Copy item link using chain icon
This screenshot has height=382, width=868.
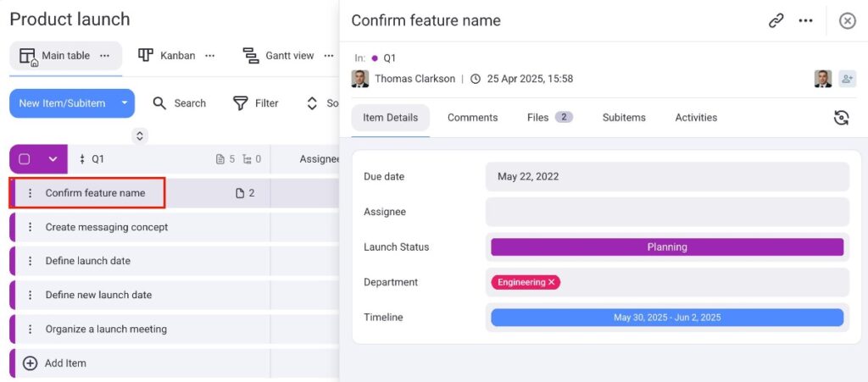coord(776,21)
